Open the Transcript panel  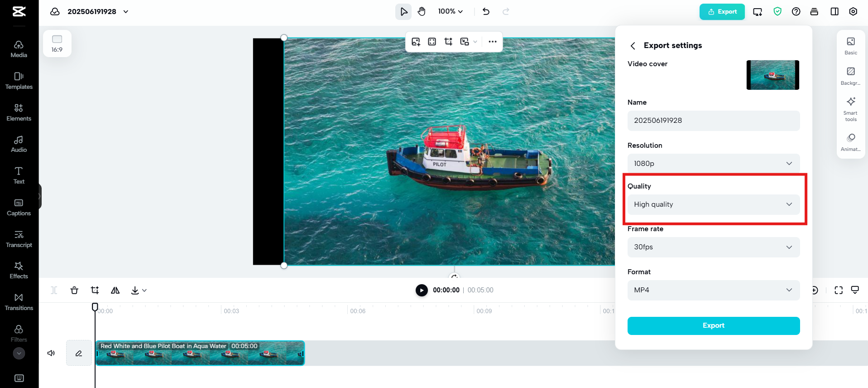click(19, 239)
